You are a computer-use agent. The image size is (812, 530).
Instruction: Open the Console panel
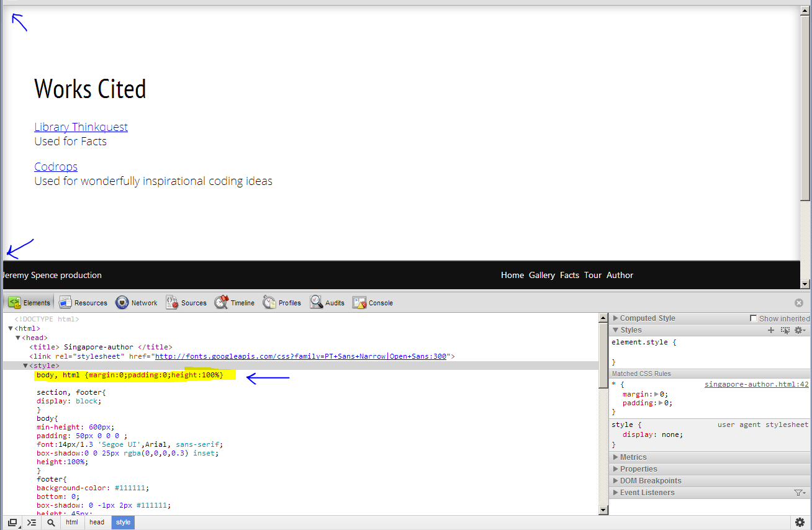tap(372, 303)
